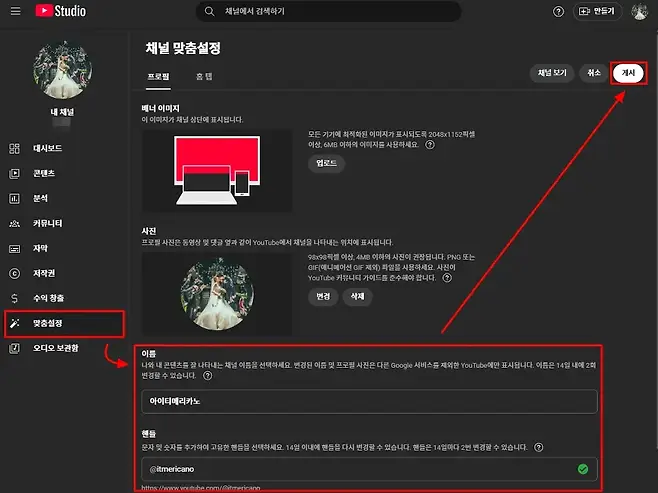Click the 채널 보기 button
Viewport: 658px width, 493px height.
[x=552, y=73]
